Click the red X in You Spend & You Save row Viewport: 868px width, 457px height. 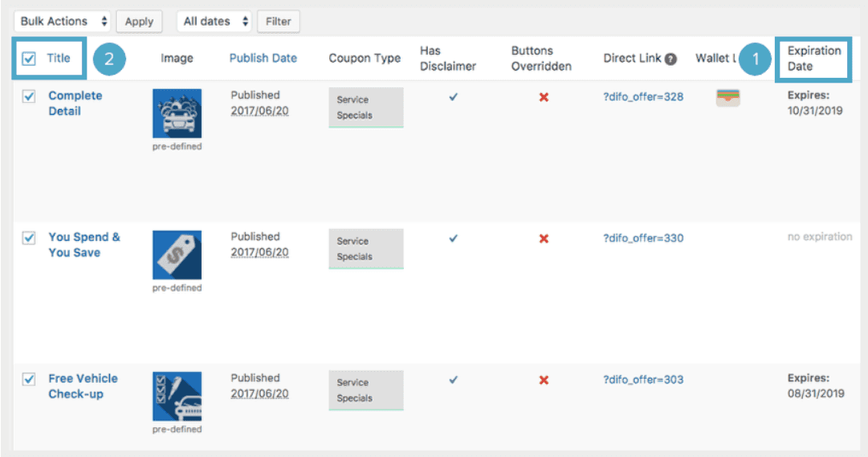tap(544, 239)
